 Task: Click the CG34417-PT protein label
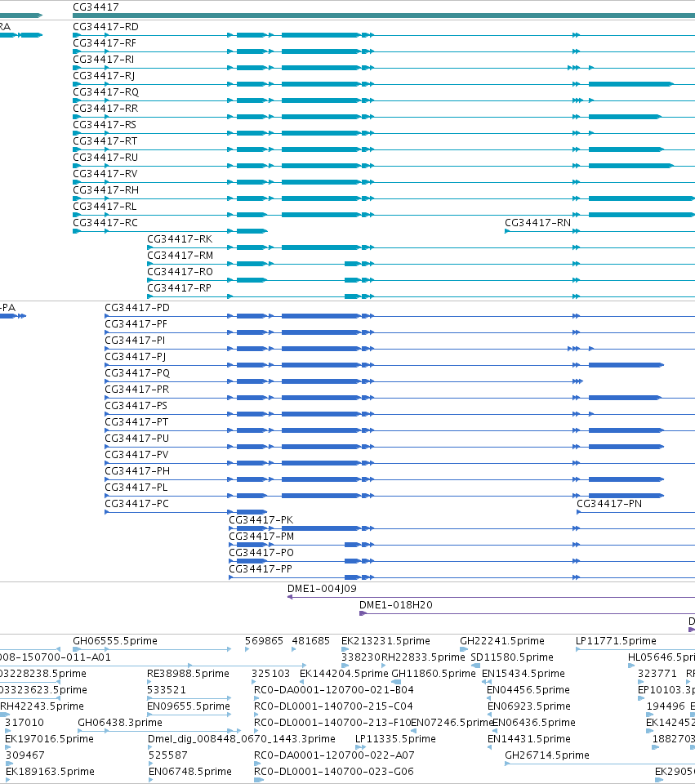[x=136, y=422]
